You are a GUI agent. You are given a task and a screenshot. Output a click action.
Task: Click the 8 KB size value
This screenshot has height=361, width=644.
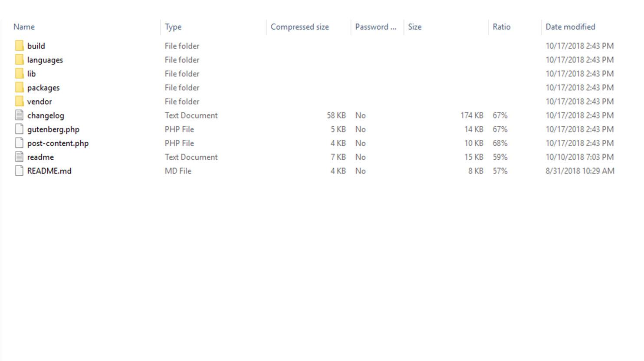476,171
